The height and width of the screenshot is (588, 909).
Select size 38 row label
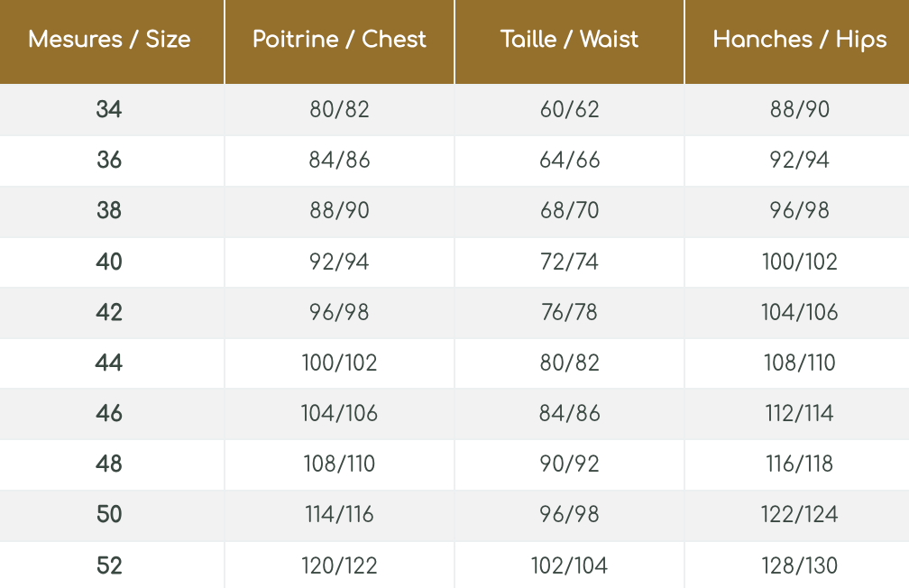pyautogui.click(x=109, y=211)
